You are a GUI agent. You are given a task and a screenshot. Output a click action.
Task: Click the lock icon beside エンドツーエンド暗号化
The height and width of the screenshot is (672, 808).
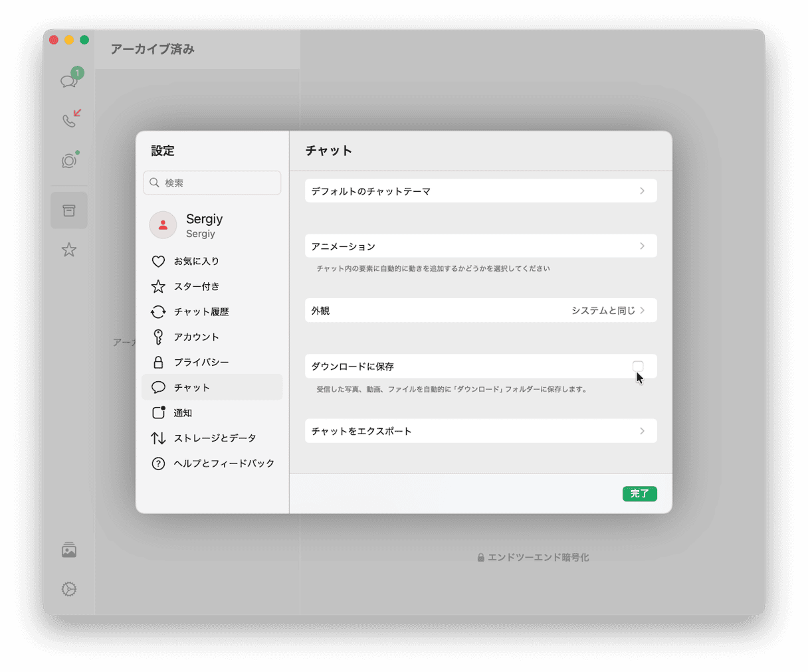pyautogui.click(x=480, y=557)
